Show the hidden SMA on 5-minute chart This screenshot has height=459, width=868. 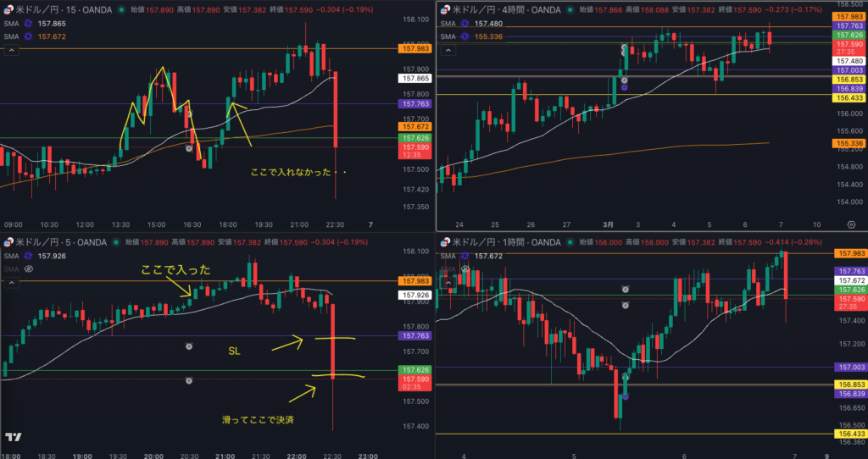(28, 268)
